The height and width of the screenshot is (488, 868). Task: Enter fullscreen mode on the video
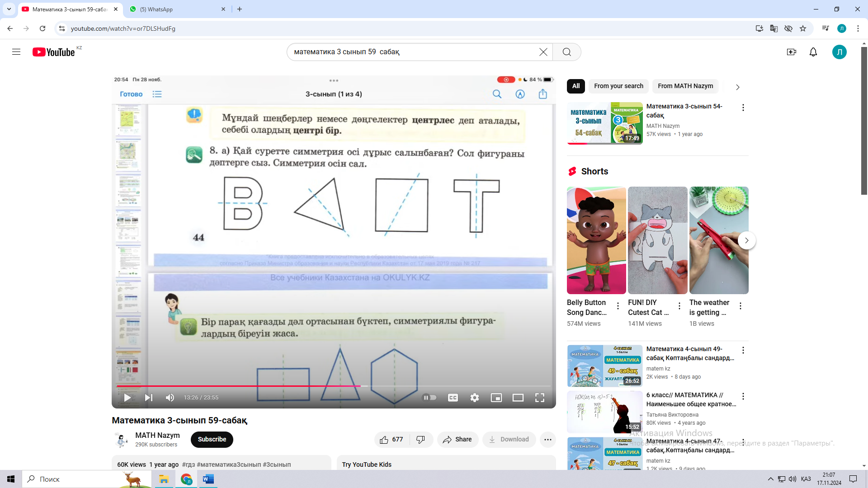539,398
